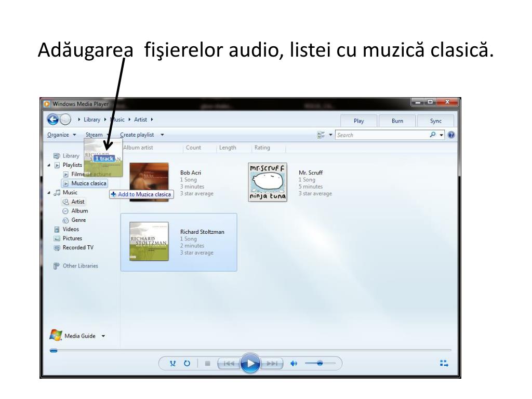The height and width of the screenshot is (399, 532).
Task: Click the large Play button
Action: click(x=250, y=363)
